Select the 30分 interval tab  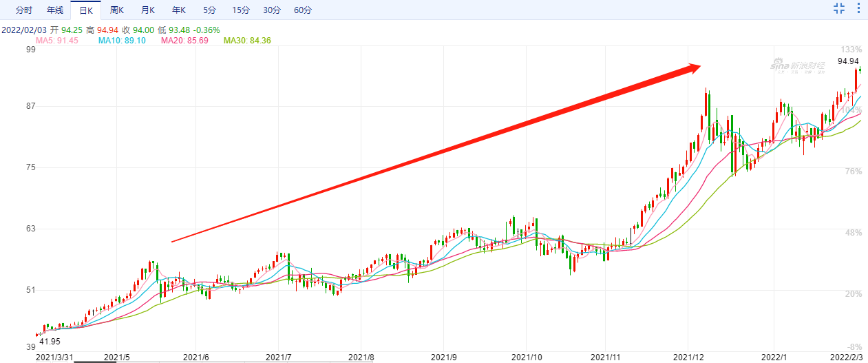[272, 10]
